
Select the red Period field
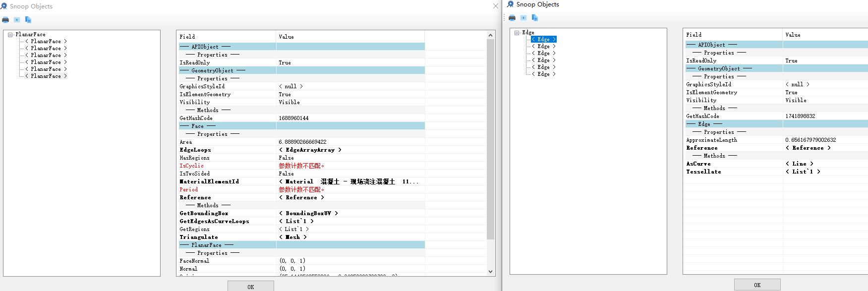[x=188, y=189]
